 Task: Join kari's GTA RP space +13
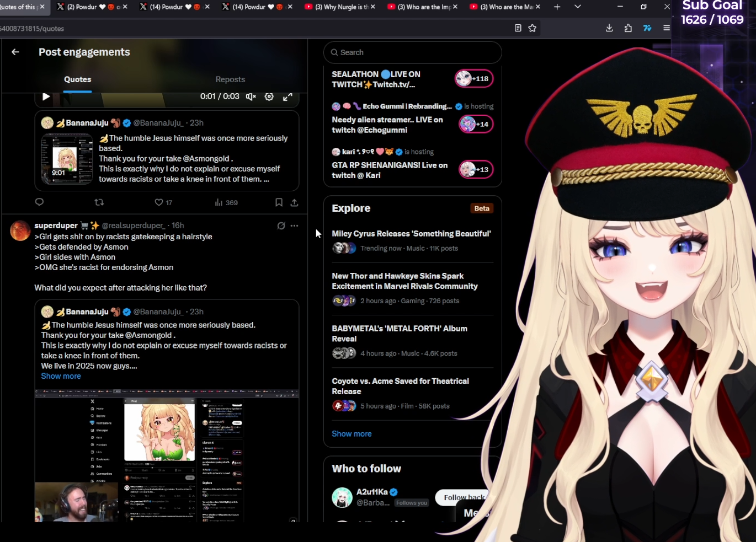coord(476,169)
